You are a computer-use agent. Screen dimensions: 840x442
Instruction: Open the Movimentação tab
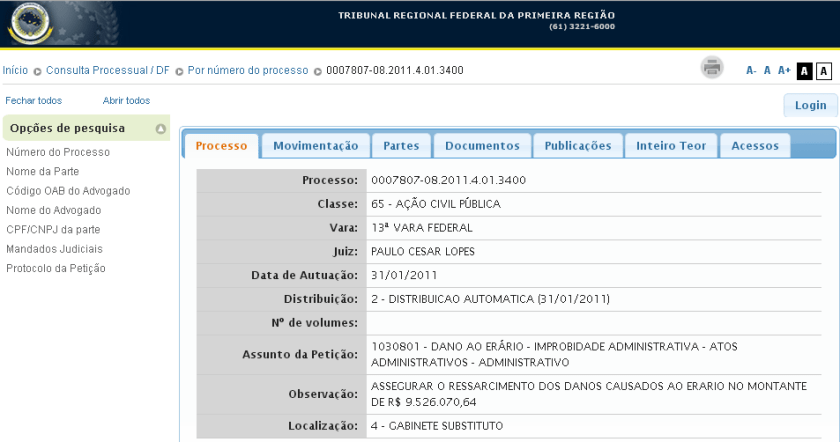coord(315,146)
